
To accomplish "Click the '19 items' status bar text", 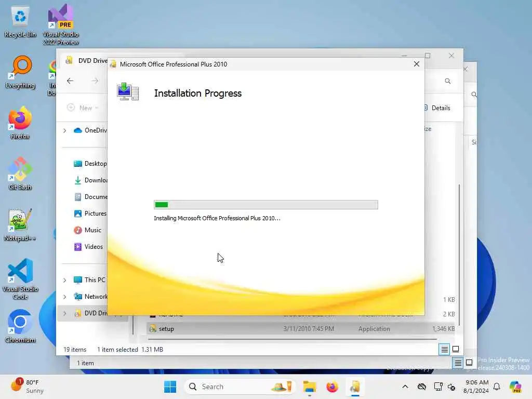I will point(75,350).
